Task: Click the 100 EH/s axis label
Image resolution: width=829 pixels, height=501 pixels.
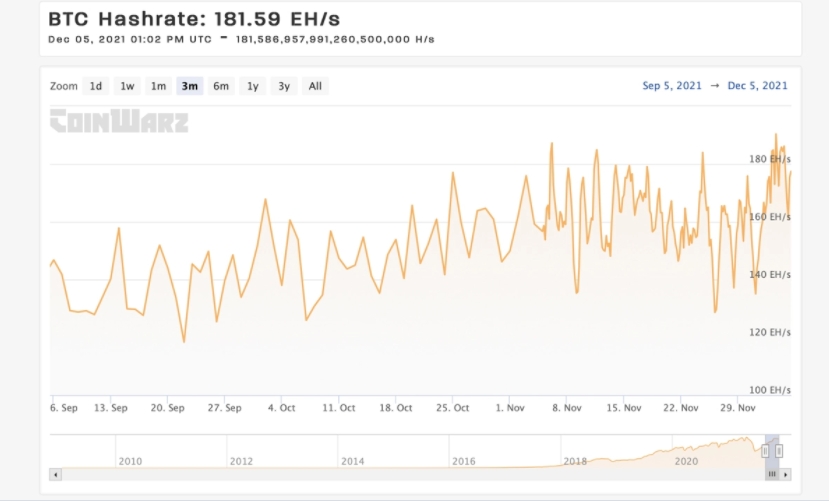Action: (x=770, y=390)
